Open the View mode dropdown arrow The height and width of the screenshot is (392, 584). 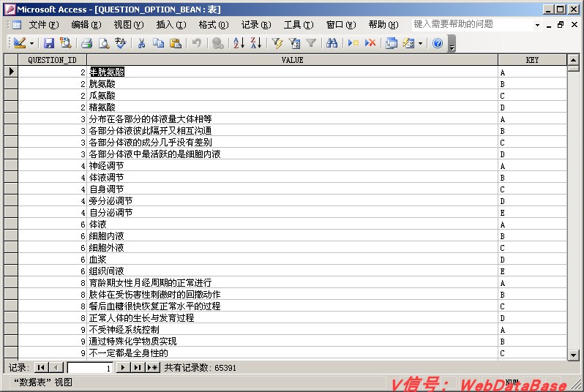(31, 44)
